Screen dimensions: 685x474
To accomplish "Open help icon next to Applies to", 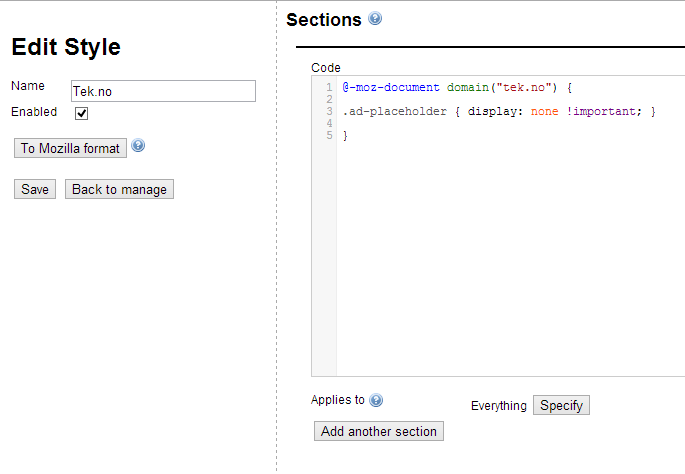I will [376, 400].
